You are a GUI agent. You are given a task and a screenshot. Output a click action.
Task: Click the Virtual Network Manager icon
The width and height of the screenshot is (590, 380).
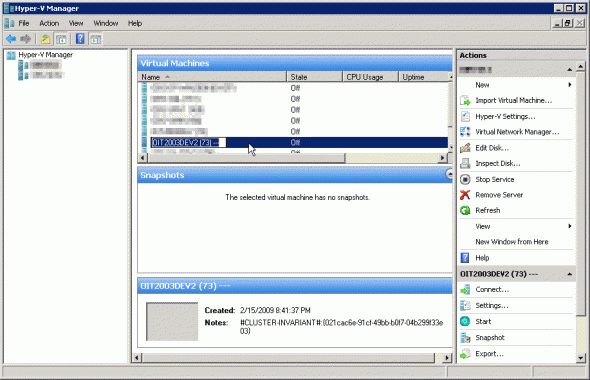(465, 132)
